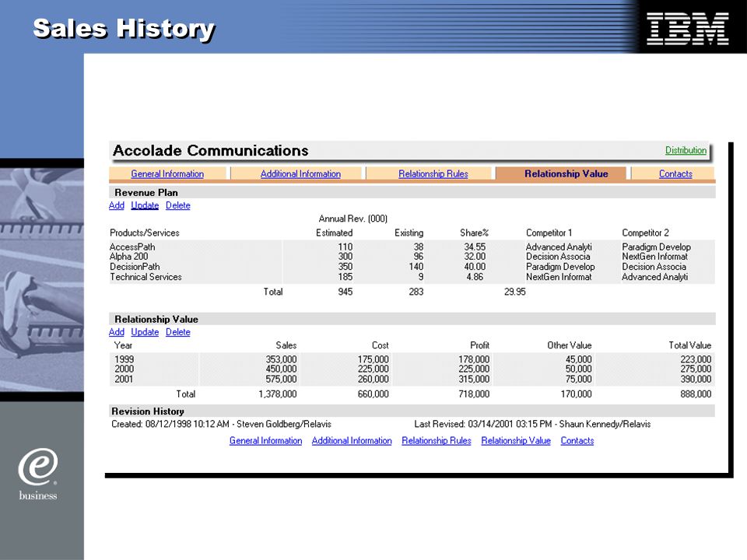Click the Competitor 1 column header
This screenshot has height=560, width=747.
point(549,233)
